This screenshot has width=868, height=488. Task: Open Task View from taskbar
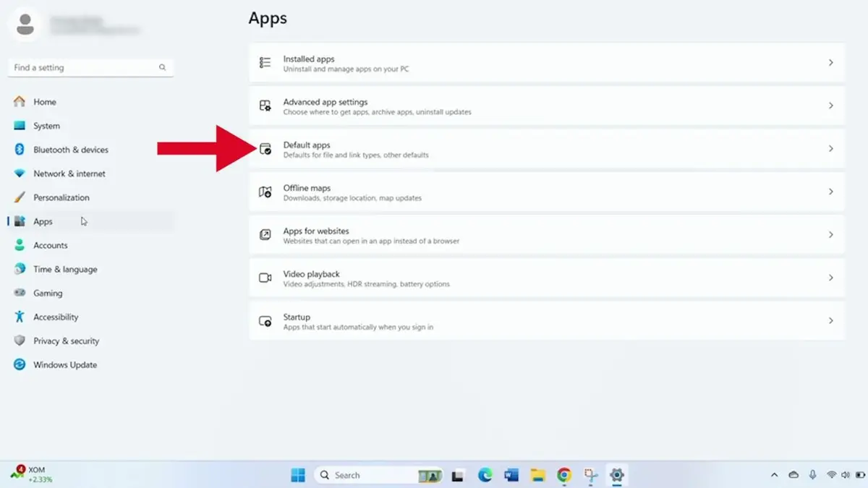tap(457, 476)
